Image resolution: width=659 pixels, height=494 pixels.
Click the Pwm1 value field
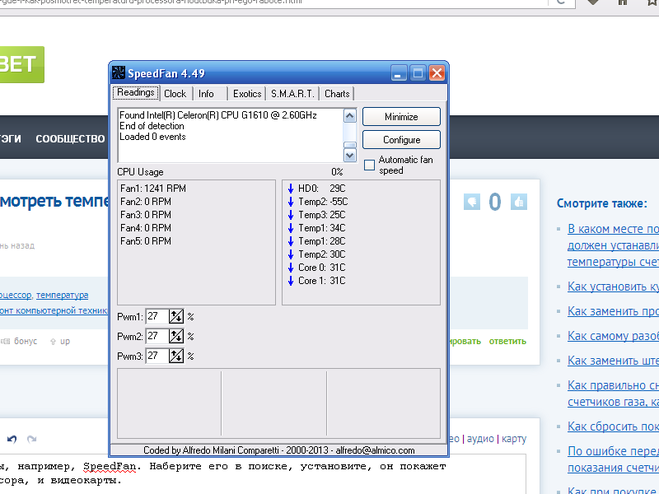[x=157, y=316]
